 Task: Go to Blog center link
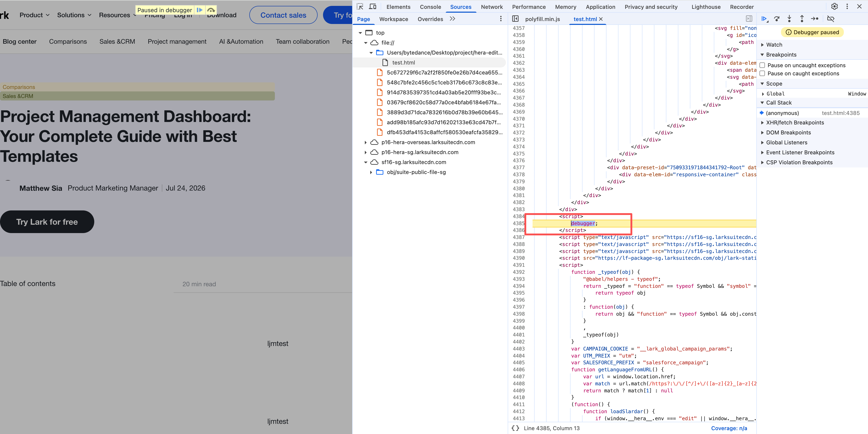point(19,41)
